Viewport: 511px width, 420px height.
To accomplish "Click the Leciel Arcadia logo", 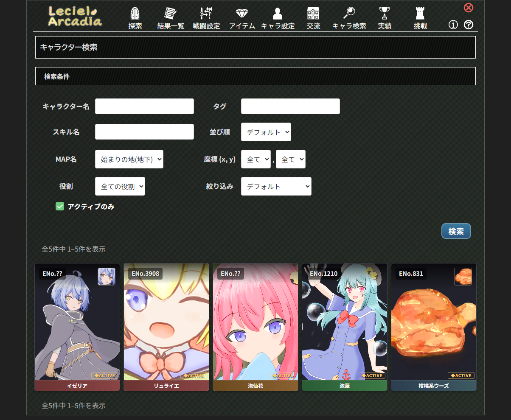I will coord(75,16).
